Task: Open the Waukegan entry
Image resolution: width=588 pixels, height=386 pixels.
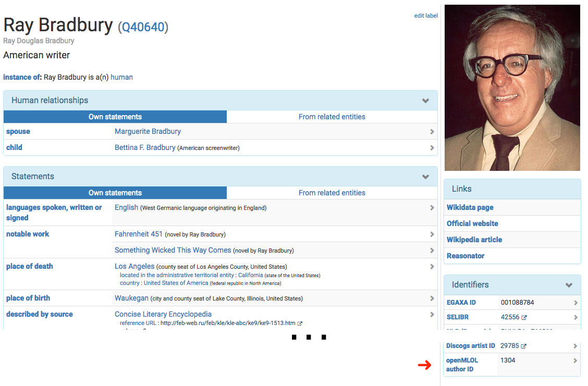Action: [132, 298]
